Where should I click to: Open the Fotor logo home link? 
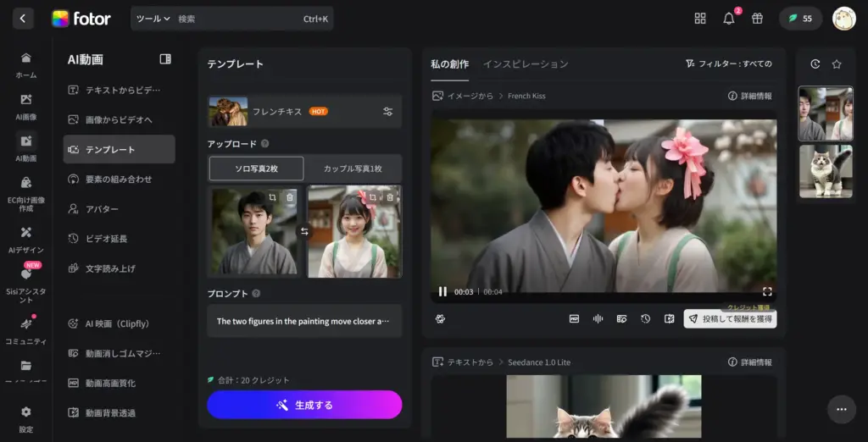pyautogui.click(x=81, y=19)
